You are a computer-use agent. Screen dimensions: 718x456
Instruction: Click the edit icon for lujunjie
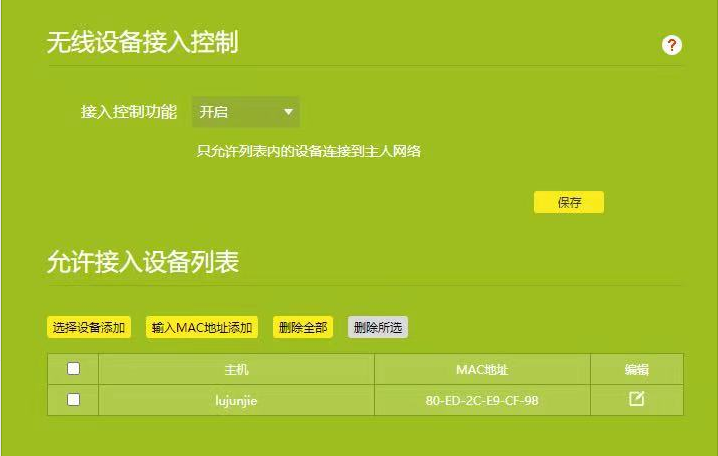[636, 399]
